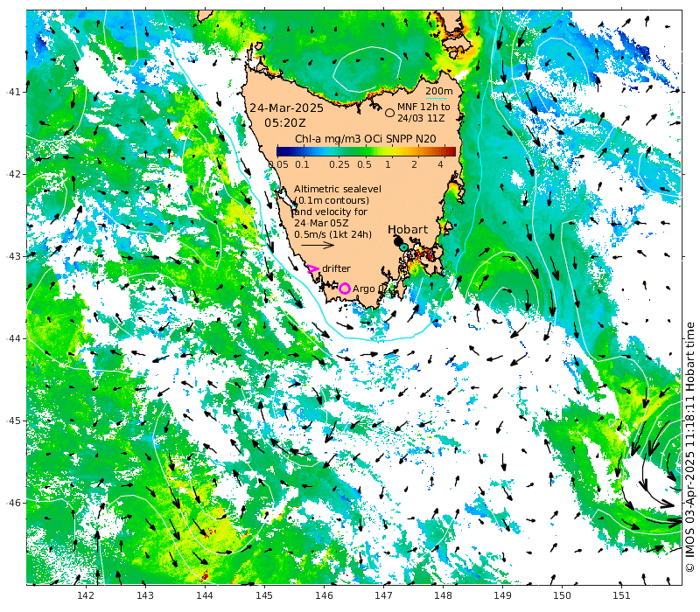The height and width of the screenshot is (612, 700).
Task: Click the longitude axis label '144'
Action: click(205, 595)
